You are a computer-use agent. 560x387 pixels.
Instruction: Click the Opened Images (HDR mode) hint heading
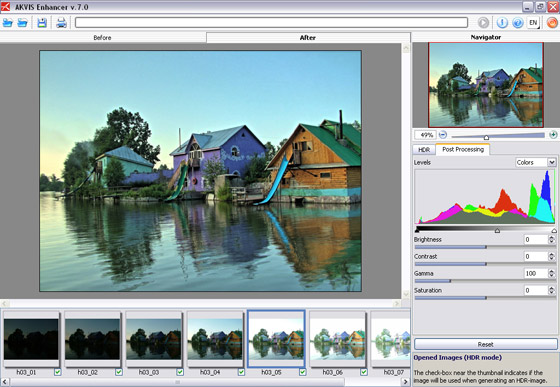click(x=458, y=357)
